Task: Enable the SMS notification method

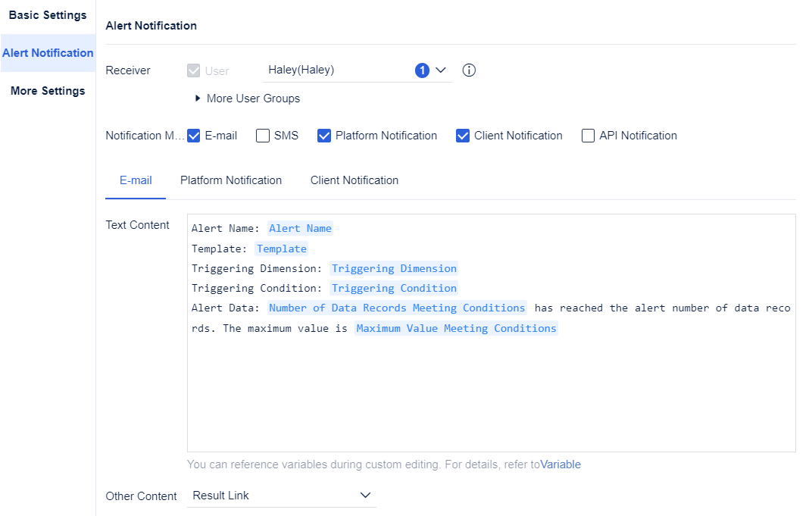Action: click(x=263, y=136)
